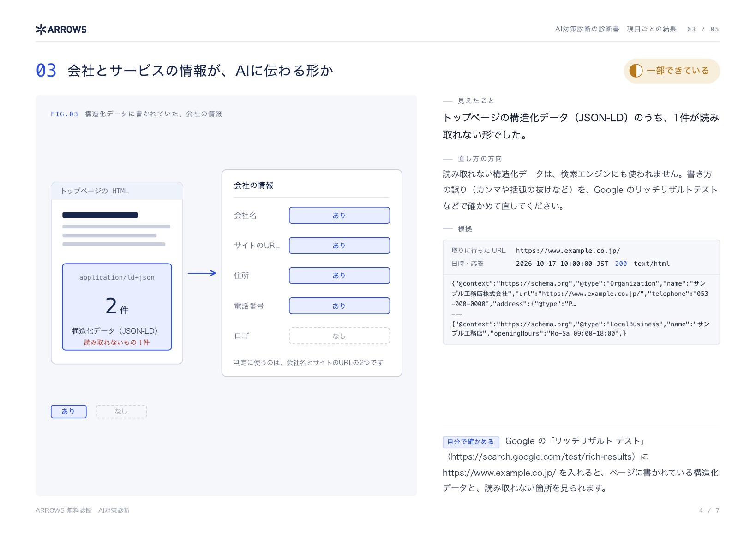Viewport: 756px width, 534px height.
Task: Click the 取りに行った URL label
Action: 478,251
